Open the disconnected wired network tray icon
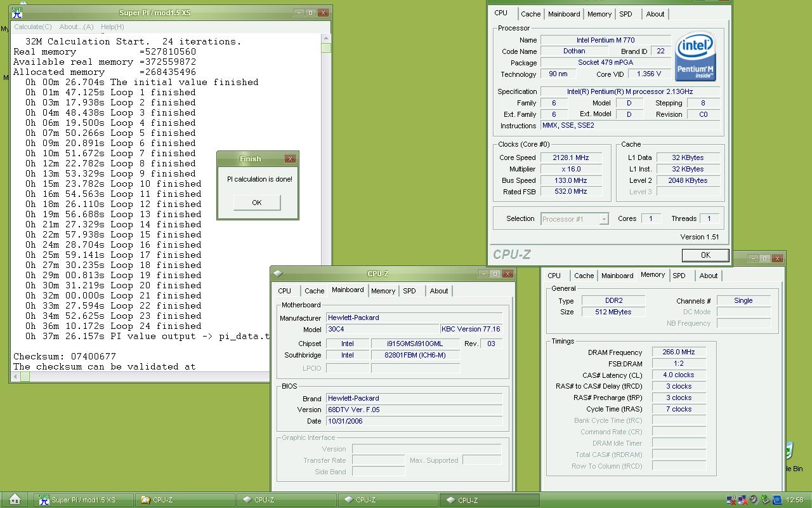The width and height of the screenshot is (812, 508). [743, 500]
